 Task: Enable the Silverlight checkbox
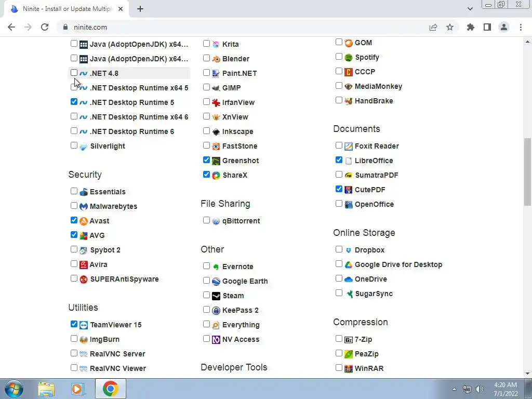coord(74,145)
